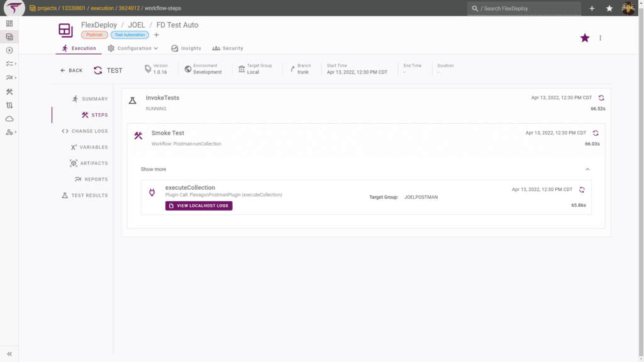Image resolution: width=644 pixels, height=362 pixels.
Task: Click the tools icon beside Smoke Test
Action: coord(138,136)
